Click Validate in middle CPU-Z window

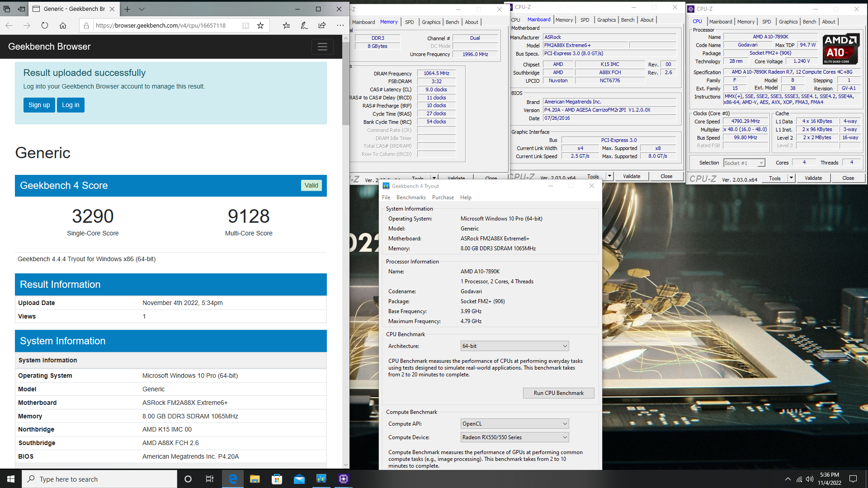tap(631, 177)
